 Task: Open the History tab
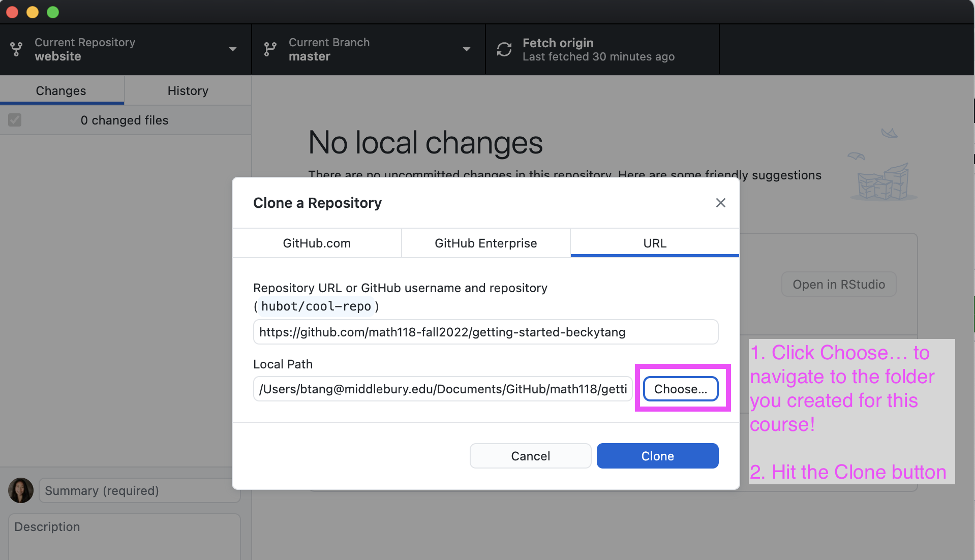tap(188, 90)
